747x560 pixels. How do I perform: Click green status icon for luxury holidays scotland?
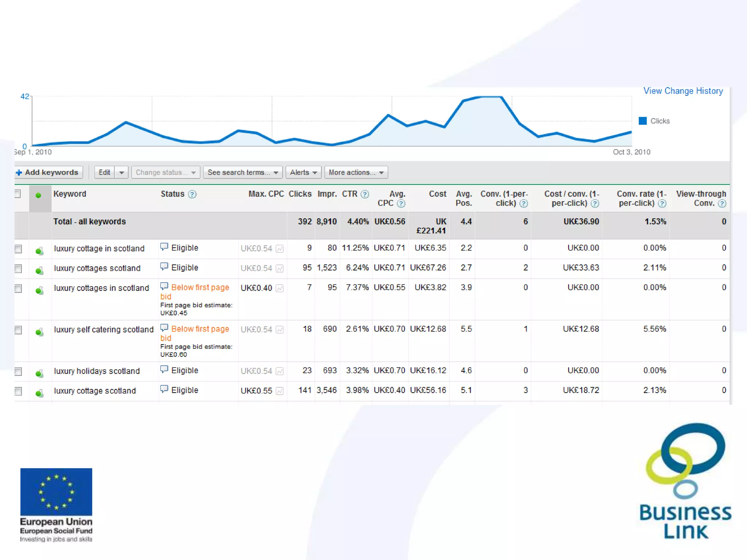39,373
